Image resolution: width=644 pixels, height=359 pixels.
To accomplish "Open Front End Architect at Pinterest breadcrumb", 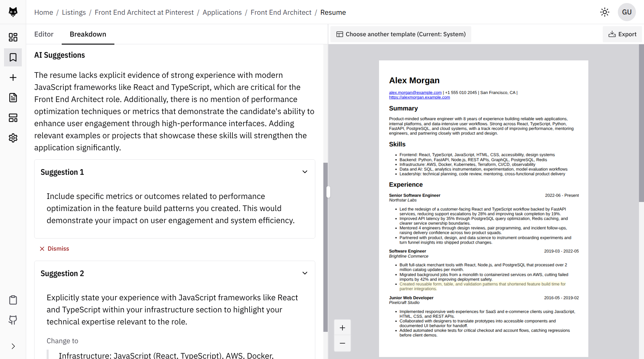I will pyautogui.click(x=144, y=12).
